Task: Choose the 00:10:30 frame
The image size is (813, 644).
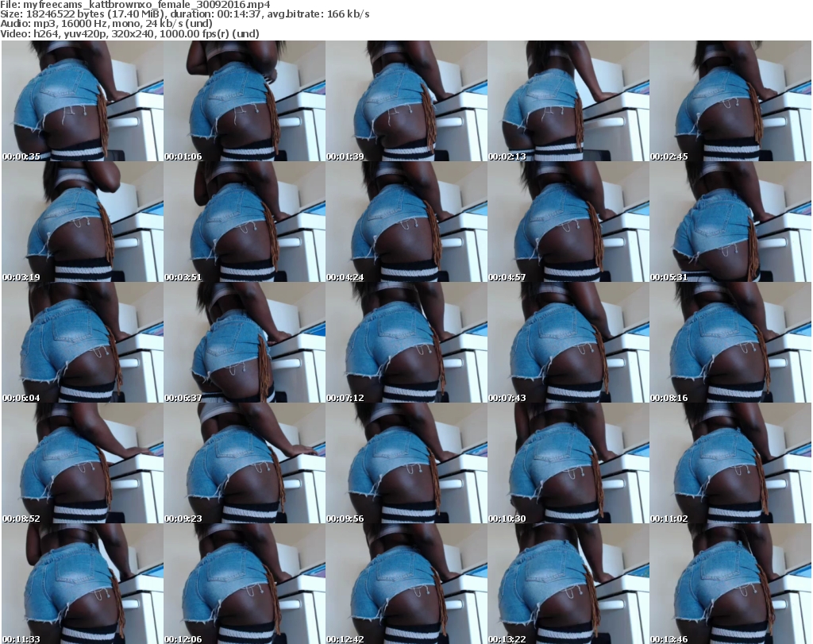Action: 568,464
